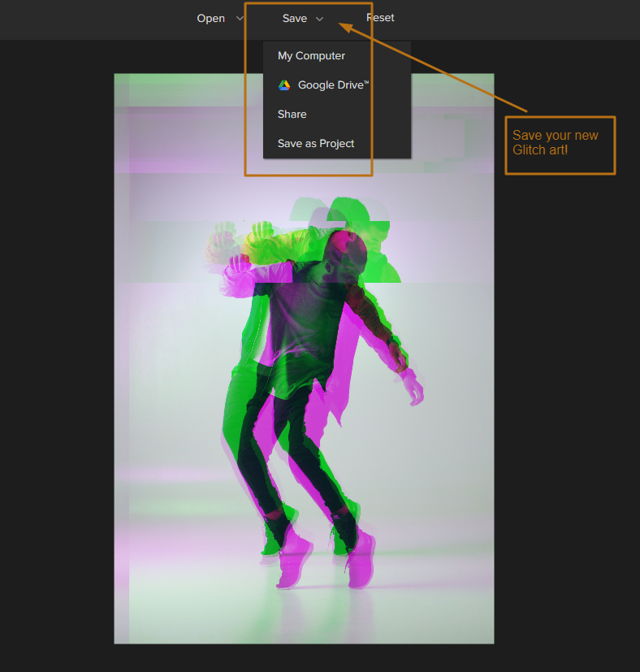Click the orange arrow head near Save

pos(344,27)
